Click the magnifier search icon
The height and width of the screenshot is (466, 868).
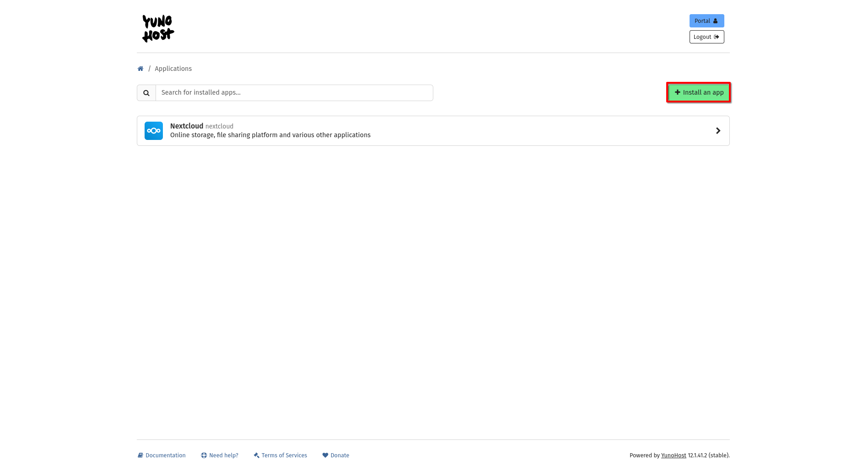[146, 93]
